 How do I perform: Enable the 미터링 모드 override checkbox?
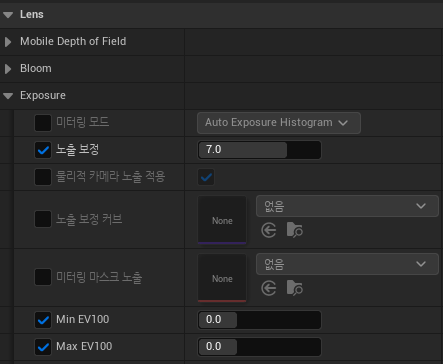tap(43, 123)
